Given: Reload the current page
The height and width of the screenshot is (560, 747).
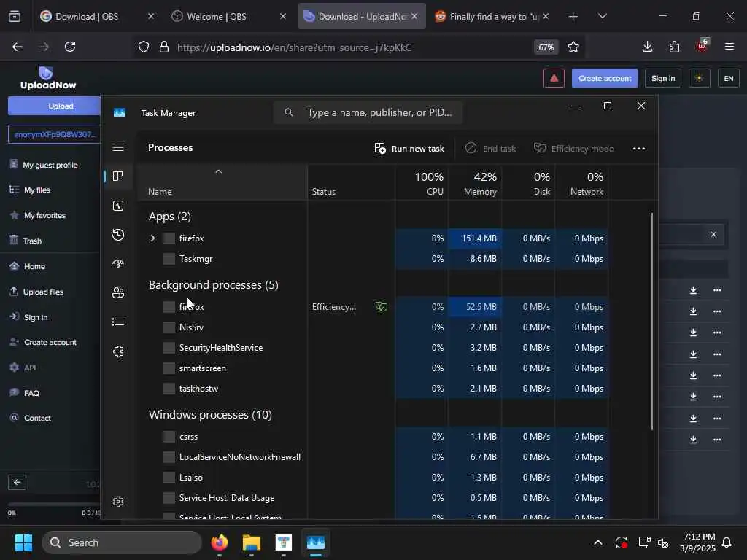Looking at the screenshot, I should click(70, 47).
